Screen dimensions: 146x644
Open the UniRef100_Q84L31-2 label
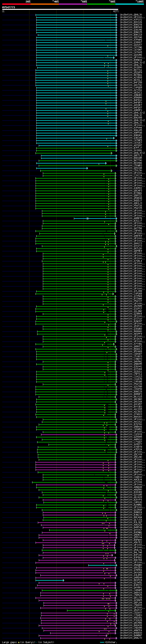pyautogui.click(x=132, y=63)
